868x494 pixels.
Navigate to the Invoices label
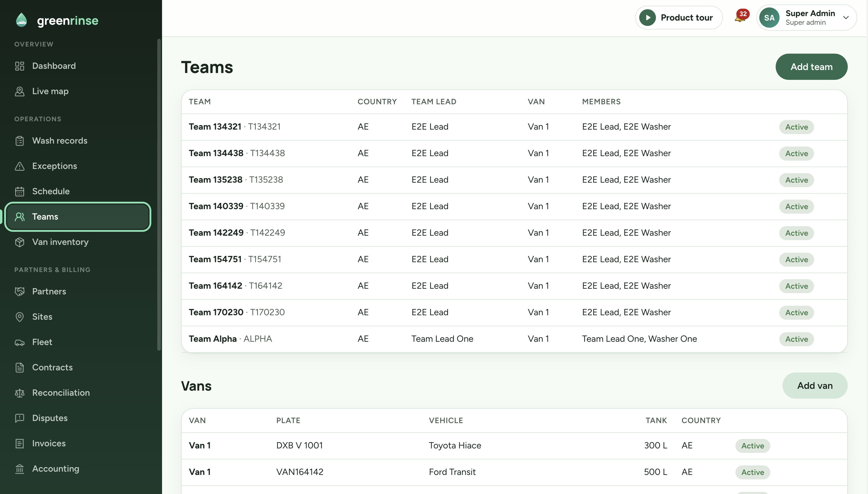pos(49,443)
